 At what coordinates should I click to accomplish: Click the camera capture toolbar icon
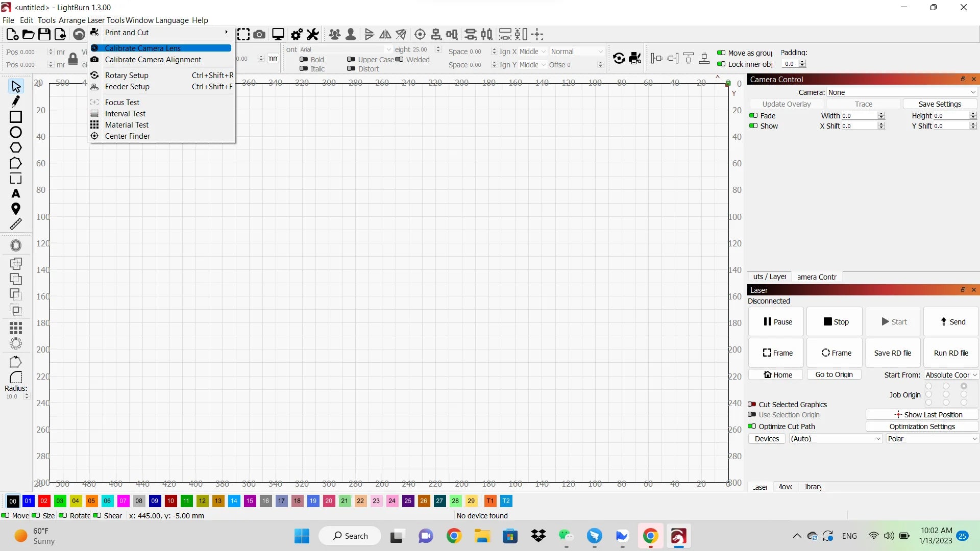[259, 34]
